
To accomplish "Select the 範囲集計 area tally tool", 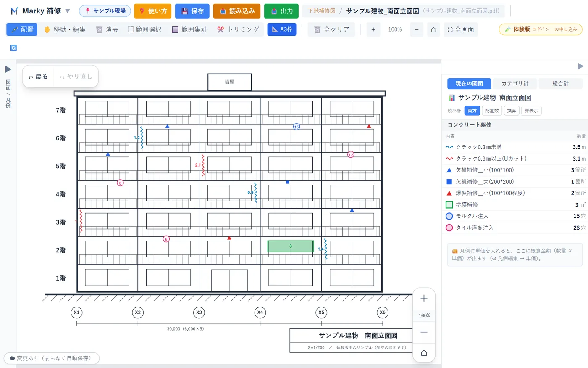I will (189, 29).
